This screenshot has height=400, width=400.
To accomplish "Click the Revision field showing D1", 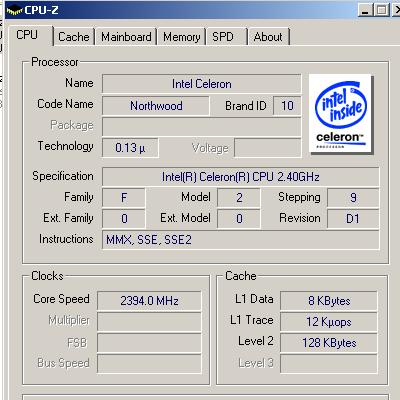I will (x=353, y=219).
